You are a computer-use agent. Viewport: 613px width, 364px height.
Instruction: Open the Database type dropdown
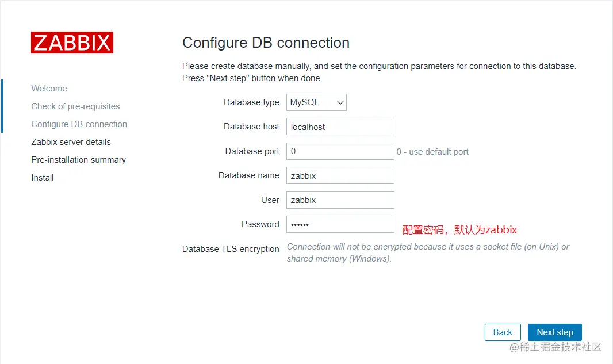(x=316, y=102)
